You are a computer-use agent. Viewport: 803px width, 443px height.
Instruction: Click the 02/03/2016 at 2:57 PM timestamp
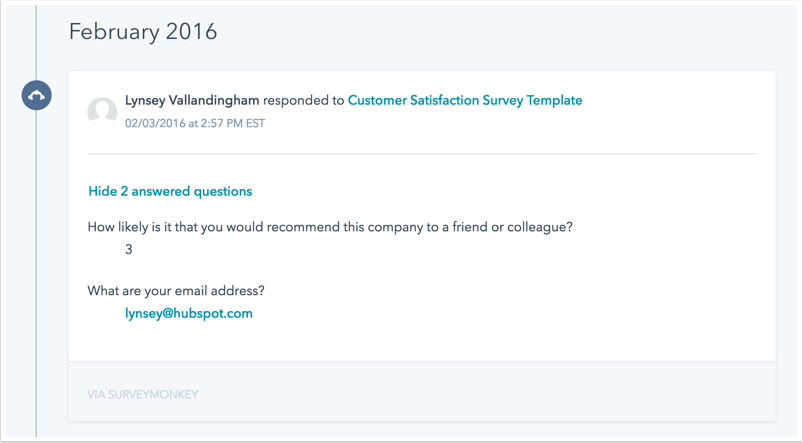pyautogui.click(x=195, y=123)
